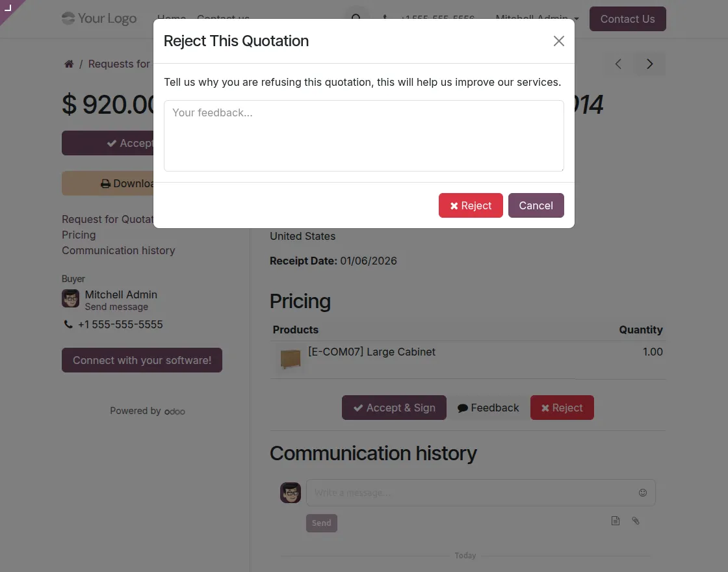Open the emoji picker in the message box
The image size is (728, 572).
click(642, 493)
